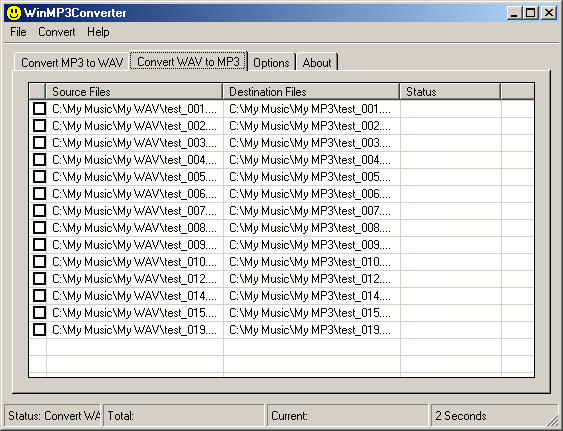Image resolution: width=563 pixels, height=431 pixels.
Task: Mark the test_003 file checkbox
Action: click(x=39, y=143)
